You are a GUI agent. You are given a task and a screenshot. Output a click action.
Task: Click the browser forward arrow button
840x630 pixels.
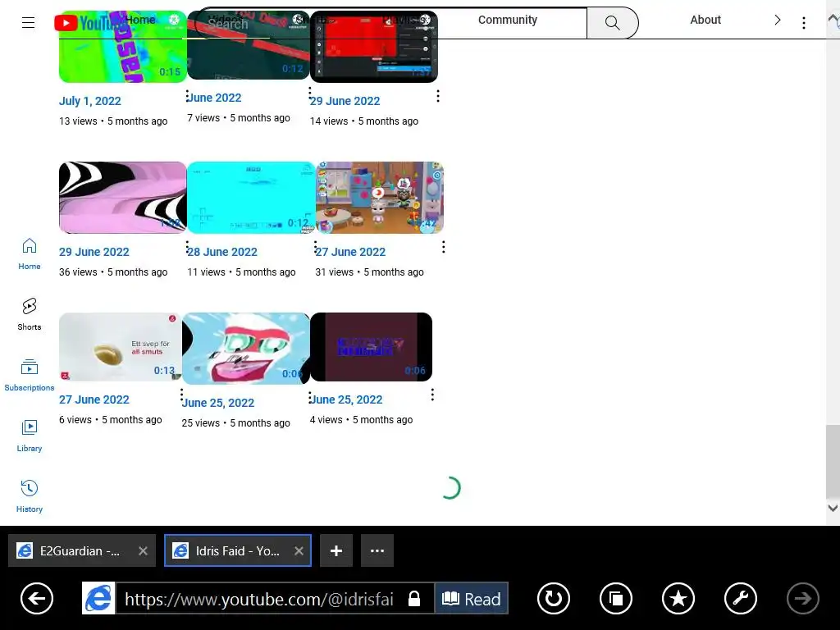802,598
